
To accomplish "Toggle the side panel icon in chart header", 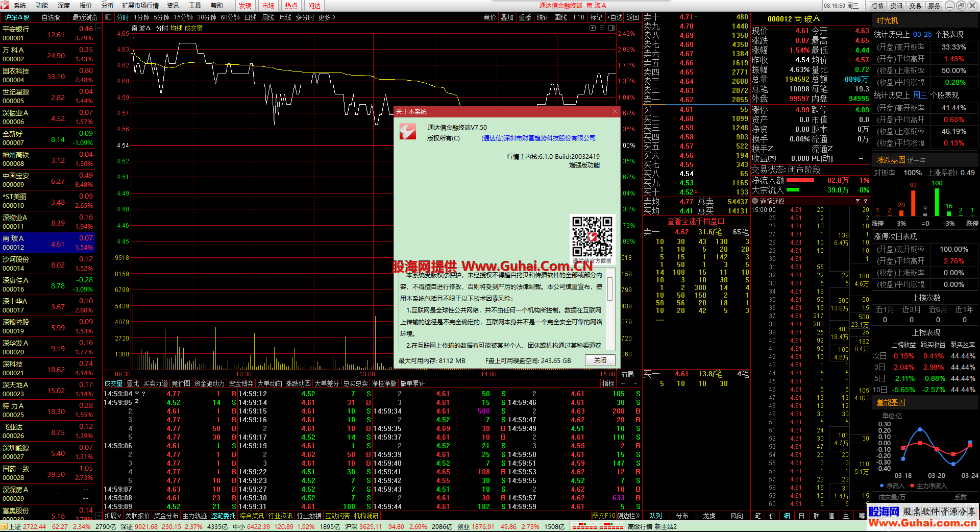I will 611,28.
